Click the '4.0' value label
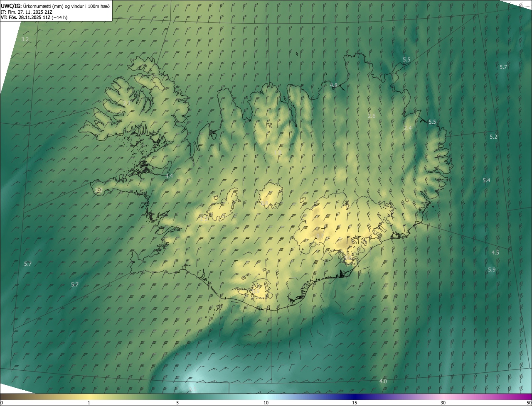This screenshot has width=532, height=406. click(x=383, y=381)
